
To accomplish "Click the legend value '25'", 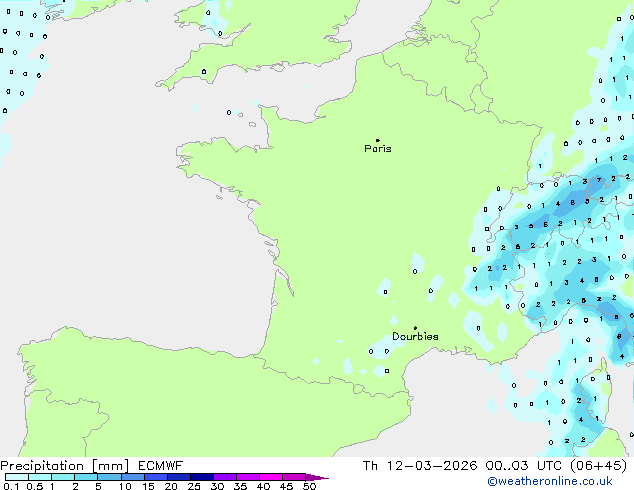I will click(x=194, y=486).
